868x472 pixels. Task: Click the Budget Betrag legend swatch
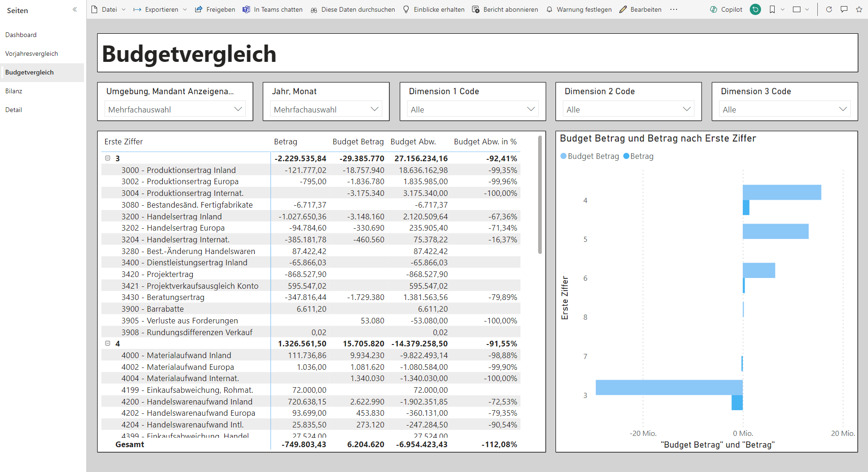563,156
